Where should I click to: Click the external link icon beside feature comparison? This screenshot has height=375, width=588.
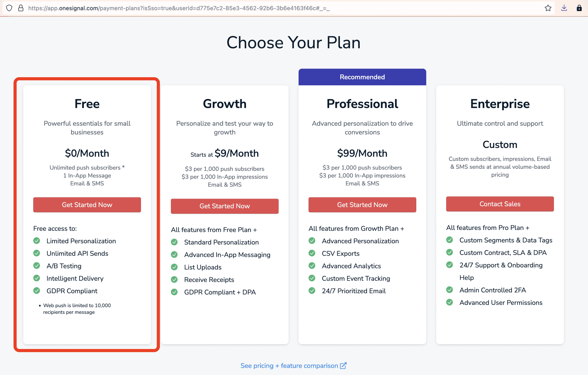click(343, 366)
